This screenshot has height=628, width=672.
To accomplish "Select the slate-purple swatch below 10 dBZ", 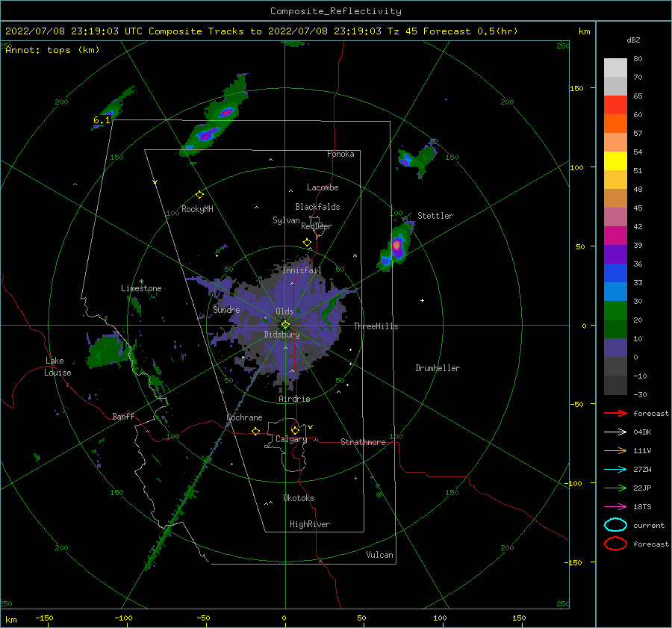I will [615, 347].
